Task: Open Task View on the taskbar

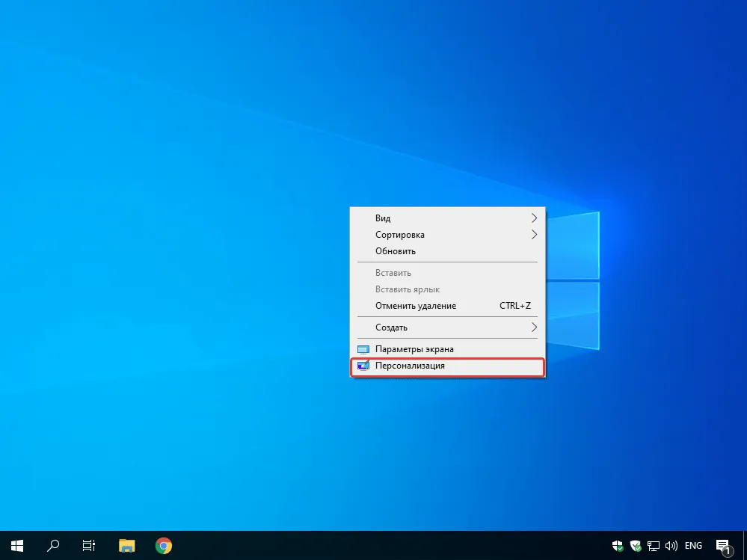Action: (x=89, y=545)
